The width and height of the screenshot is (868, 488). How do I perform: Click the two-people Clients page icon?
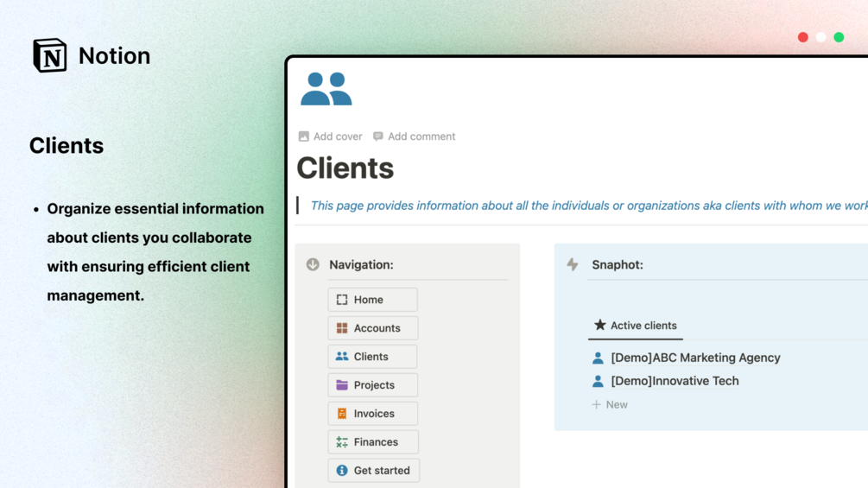[326, 88]
